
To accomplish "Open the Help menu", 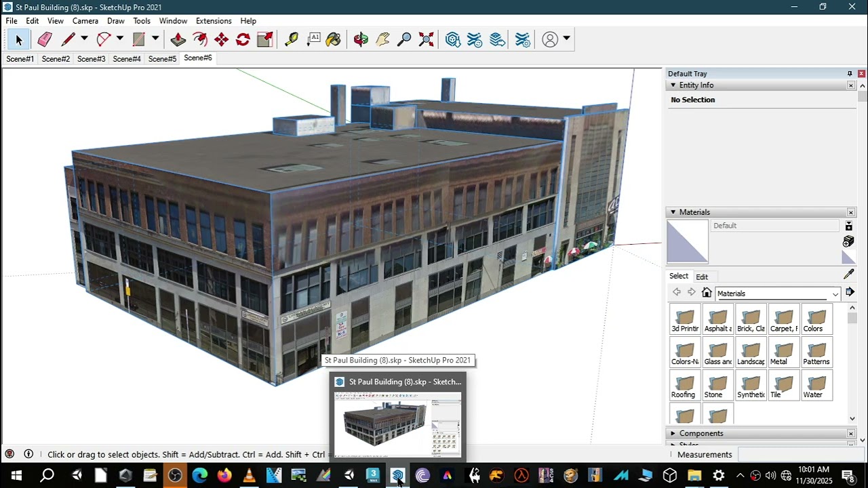I will pos(248,21).
